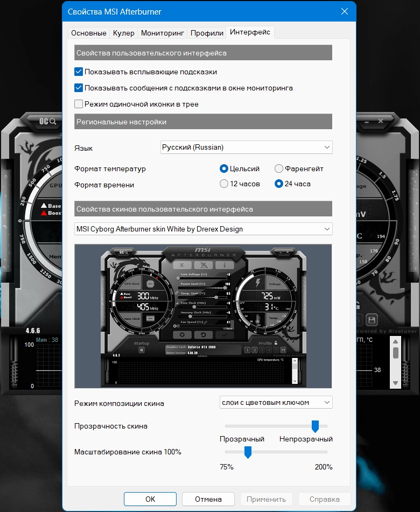Open help via the Справка button
This screenshot has height=512, width=420.
325,499
